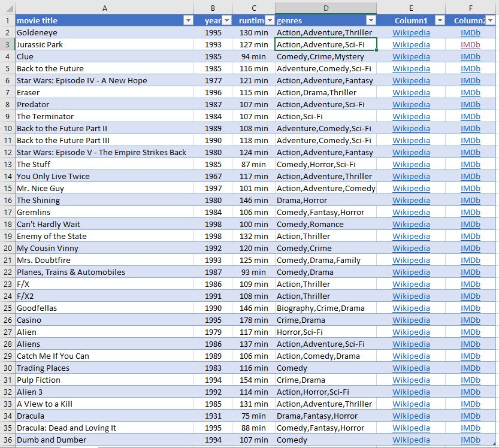Select runtime cell '178 min'

[253, 320]
